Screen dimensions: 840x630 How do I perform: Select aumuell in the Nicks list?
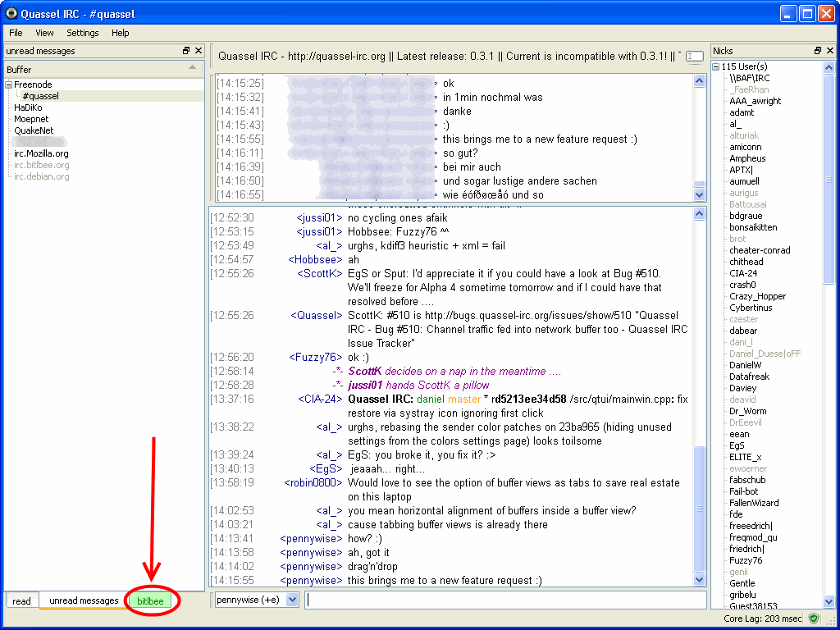coord(744,181)
